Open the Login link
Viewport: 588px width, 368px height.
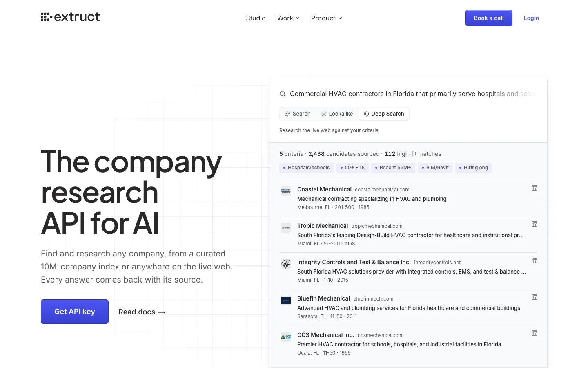(x=531, y=18)
